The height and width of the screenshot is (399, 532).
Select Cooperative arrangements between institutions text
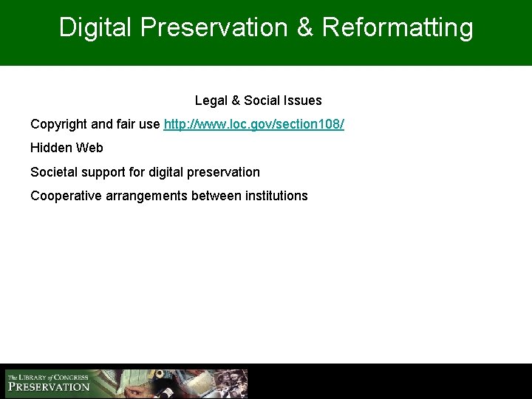pos(169,196)
